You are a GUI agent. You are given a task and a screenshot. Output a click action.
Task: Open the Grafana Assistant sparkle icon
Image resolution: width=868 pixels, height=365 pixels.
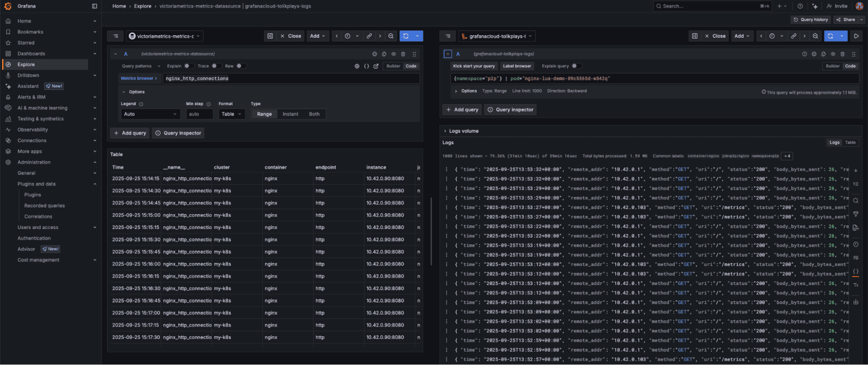(815, 6)
